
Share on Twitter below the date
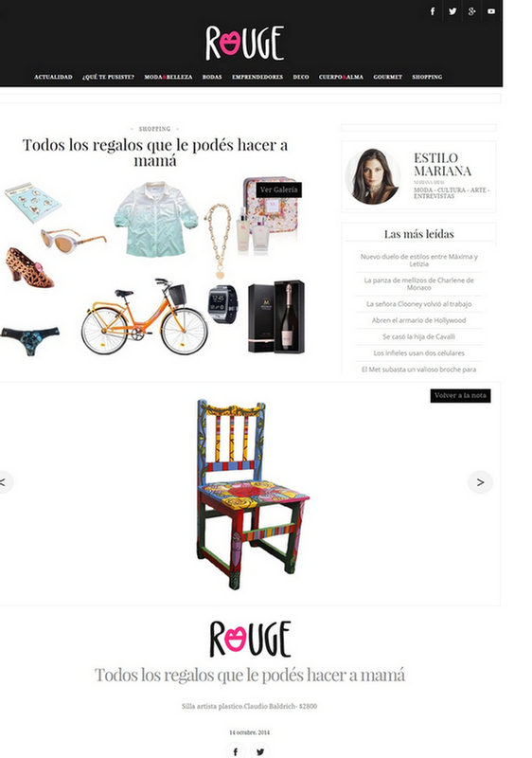(x=260, y=750)
